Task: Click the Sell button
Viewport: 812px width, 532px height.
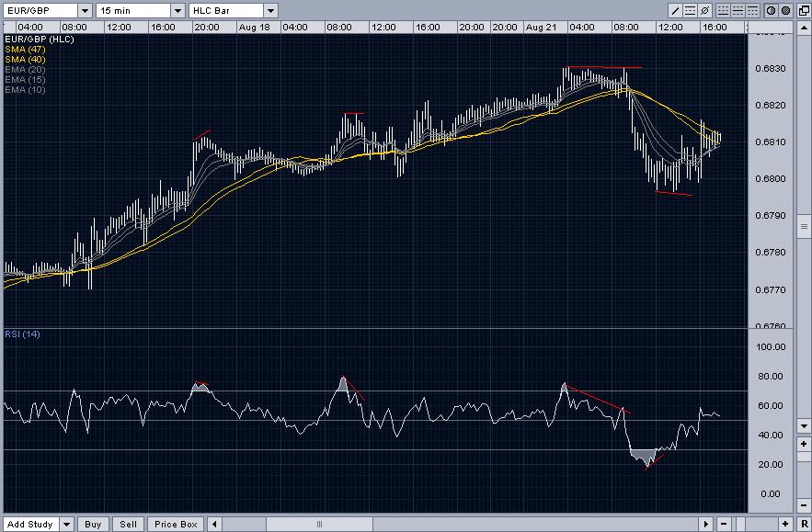Action: pos(128,525)
